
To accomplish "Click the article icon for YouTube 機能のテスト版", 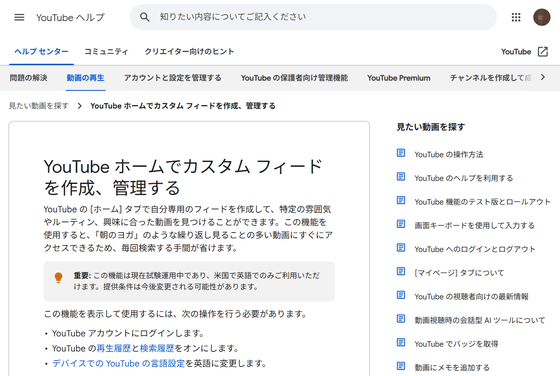I will point(401,200).
